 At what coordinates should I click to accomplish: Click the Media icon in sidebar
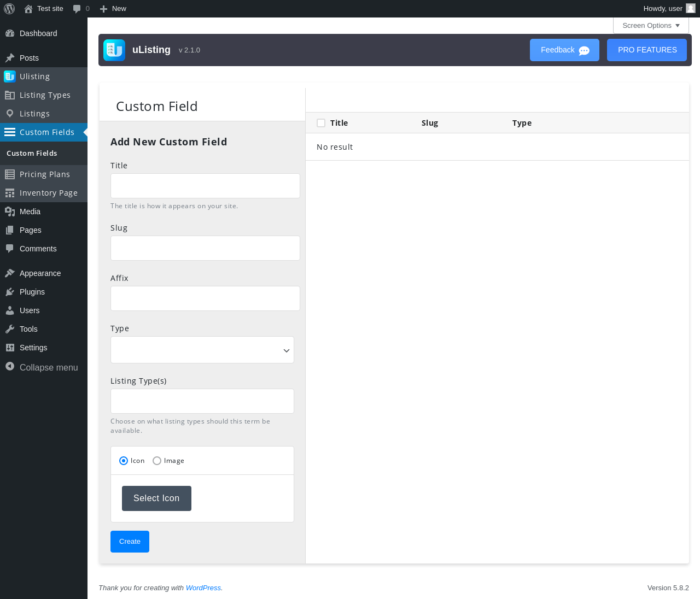pos(10,212)
